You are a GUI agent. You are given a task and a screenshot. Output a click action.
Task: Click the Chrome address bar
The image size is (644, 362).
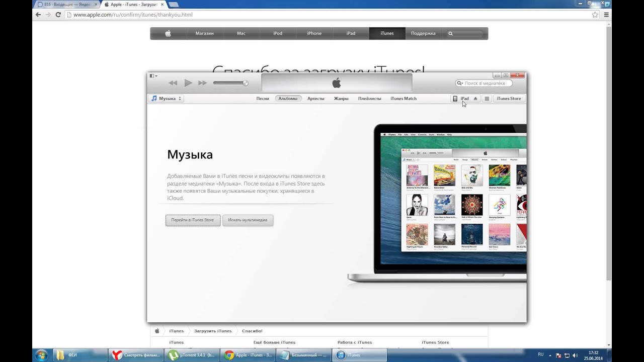pyautogui.click(x=332, y=15)
